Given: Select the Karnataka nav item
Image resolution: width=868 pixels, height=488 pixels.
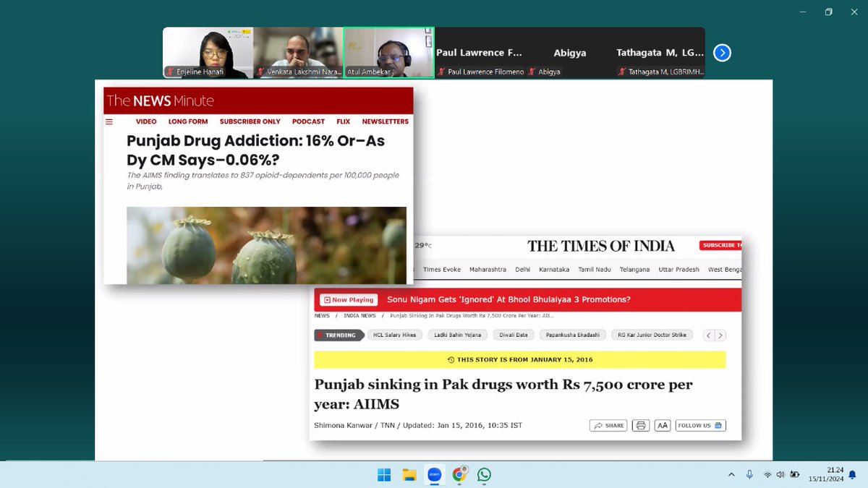Looking at the screenshot, I should point(554,269).
